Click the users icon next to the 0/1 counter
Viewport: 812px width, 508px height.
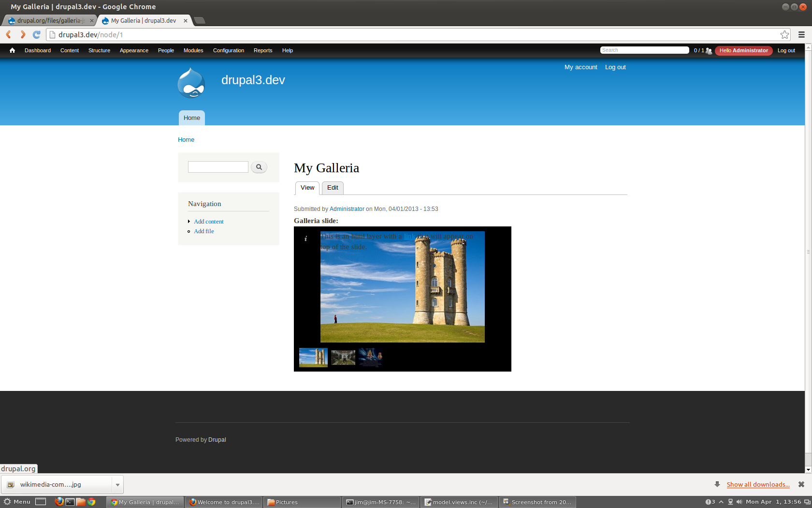click(708, 50)
